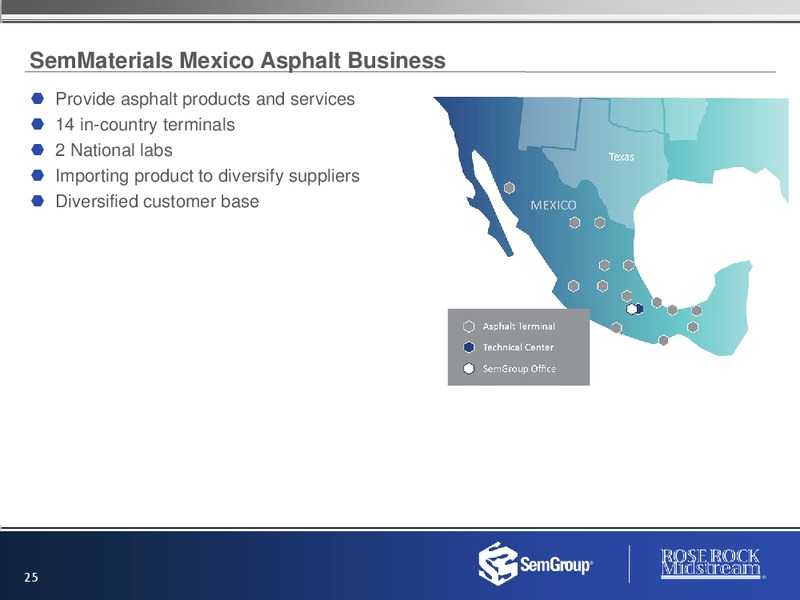Click the slide title 'SemMaterials Mexico Asphalt Business'

[237, 60]
